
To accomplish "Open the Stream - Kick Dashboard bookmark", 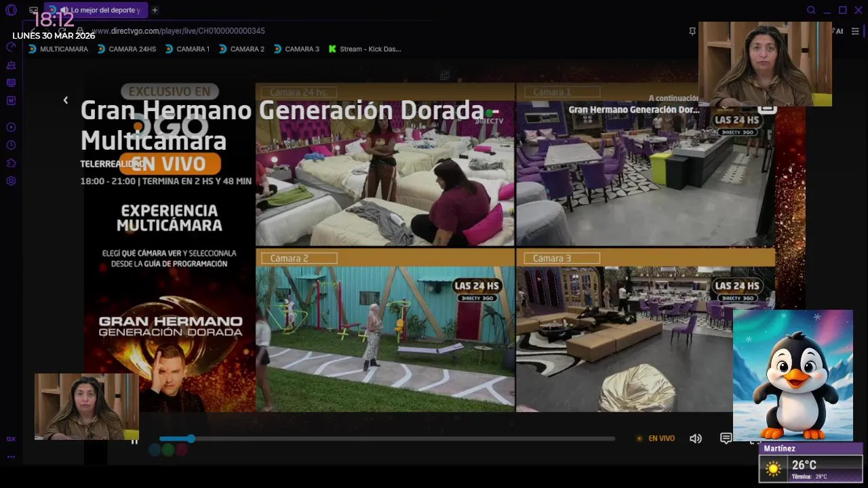I will (365, 49).
